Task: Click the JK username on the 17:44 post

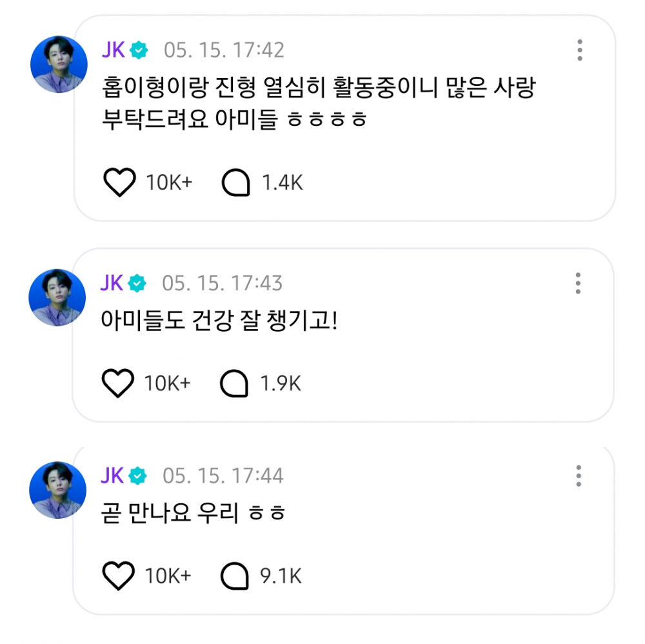Action: pyautogui.click(x=112, y=476)
